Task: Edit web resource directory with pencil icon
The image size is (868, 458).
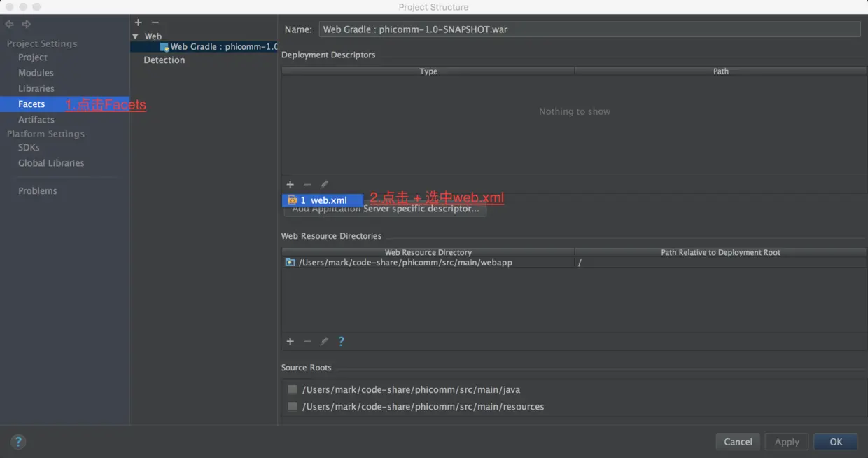Action: pos(323,342)
